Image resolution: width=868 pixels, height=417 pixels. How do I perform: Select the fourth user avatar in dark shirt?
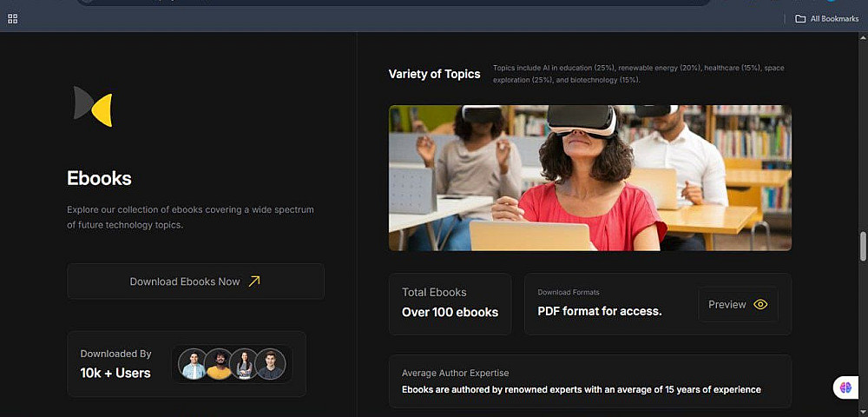pyautogui.click(x=270, y=364)
